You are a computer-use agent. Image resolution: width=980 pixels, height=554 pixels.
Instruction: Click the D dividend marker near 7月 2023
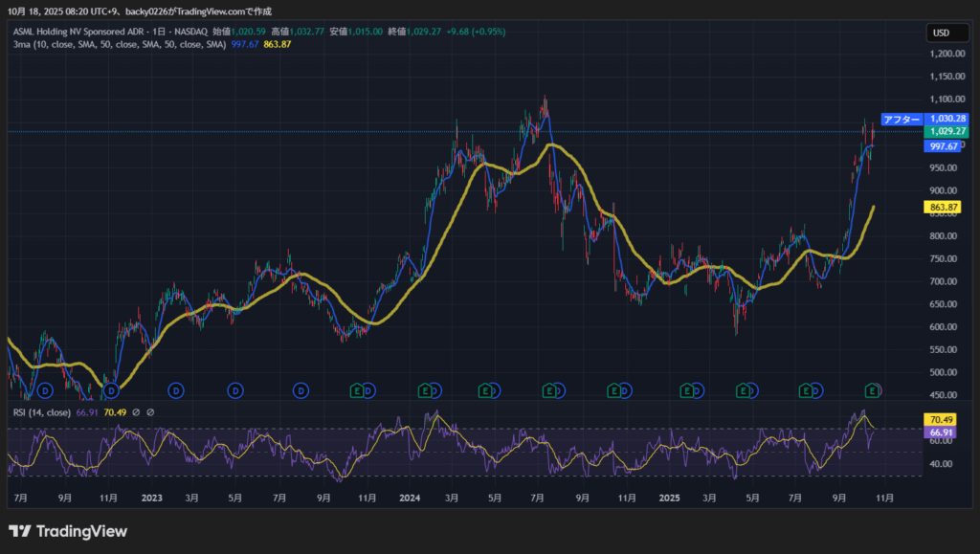point(301,390)
